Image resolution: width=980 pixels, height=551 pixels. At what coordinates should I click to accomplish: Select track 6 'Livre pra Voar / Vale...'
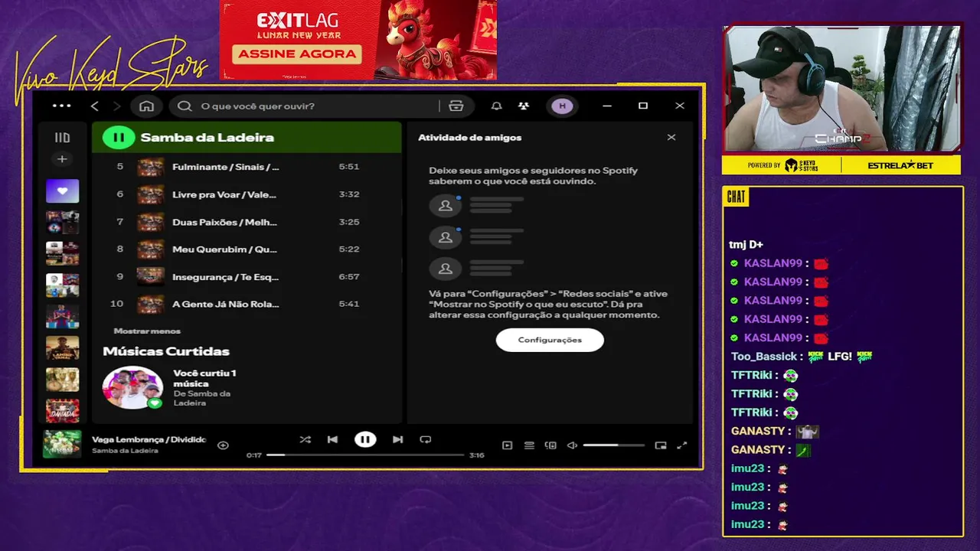247,194
